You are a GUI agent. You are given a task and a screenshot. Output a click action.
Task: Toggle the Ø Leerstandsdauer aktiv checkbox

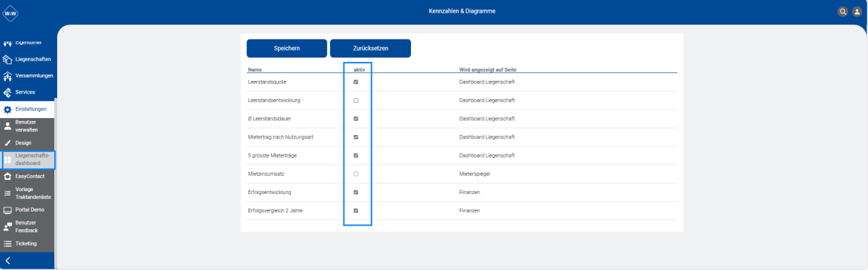click(356, 119)
